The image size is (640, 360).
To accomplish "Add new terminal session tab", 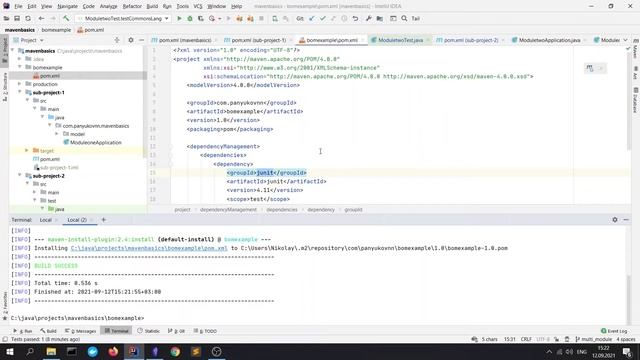I will point(104,220).
